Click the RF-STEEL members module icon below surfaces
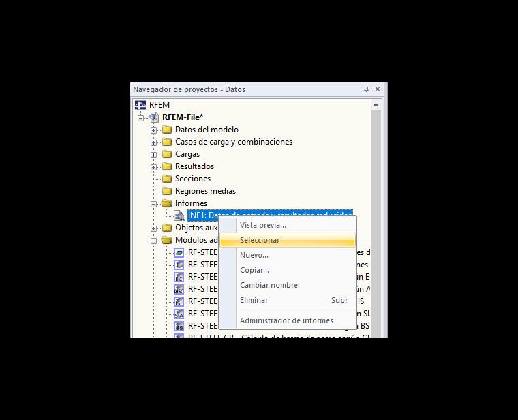The height and width of the screenshot is (420, 518). (x=179, y=265)
